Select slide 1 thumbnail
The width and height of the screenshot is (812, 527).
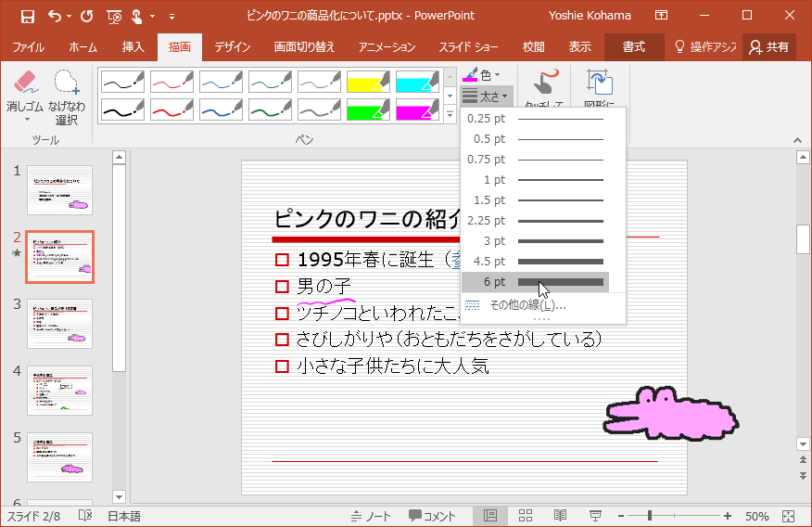[59, 190]
